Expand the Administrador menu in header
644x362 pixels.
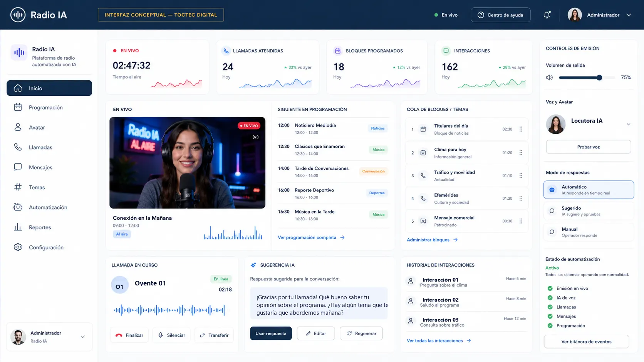629,15
